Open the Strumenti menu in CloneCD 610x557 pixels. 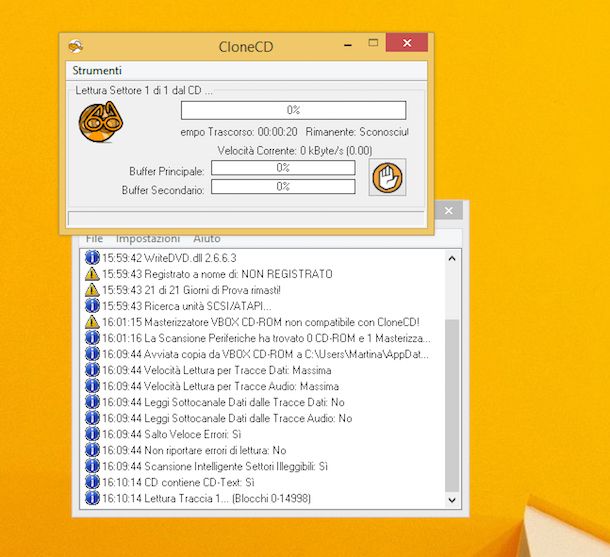click(97, 70)
